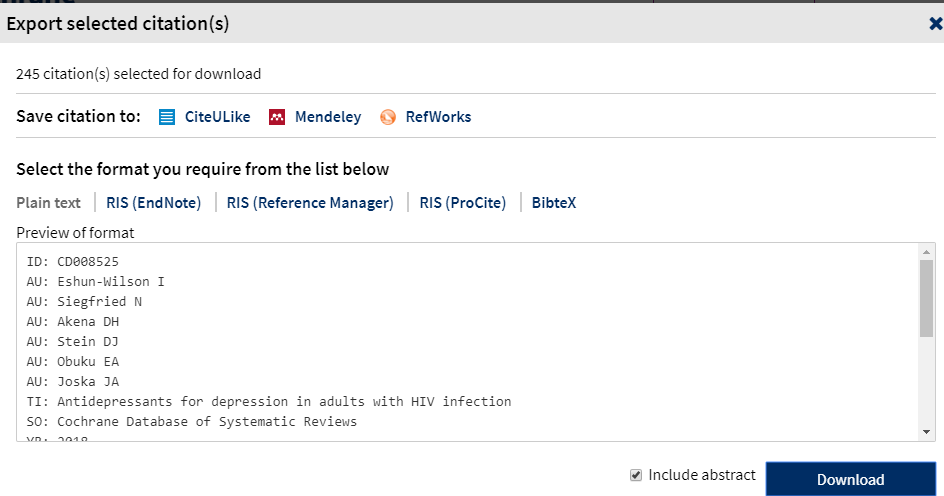Select the Plain text format
The width and height of the screenshot is (944, 496).
pos(48,203)
